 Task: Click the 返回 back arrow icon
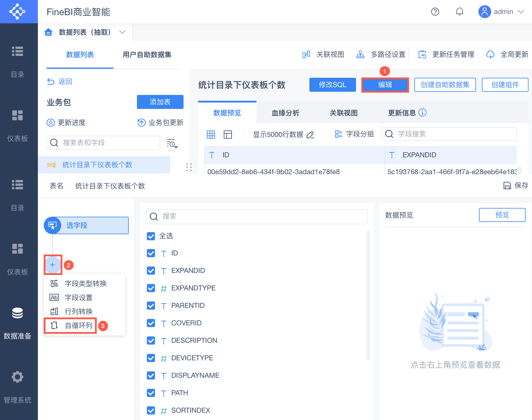[51, 82]
